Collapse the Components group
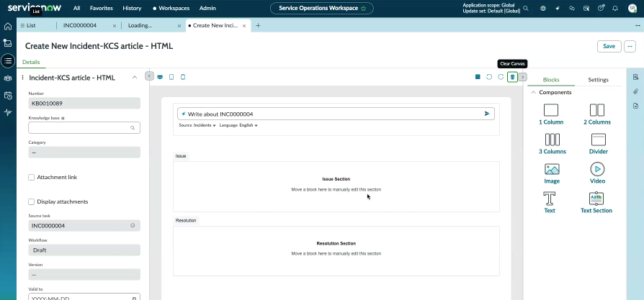 point(534,92)
